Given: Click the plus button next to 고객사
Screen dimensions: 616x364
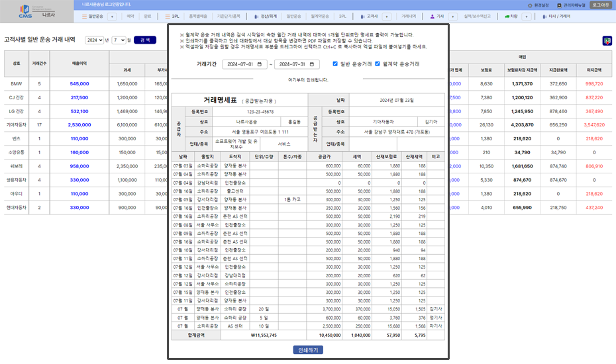Looking at the screenshot, I should (387, 17).
